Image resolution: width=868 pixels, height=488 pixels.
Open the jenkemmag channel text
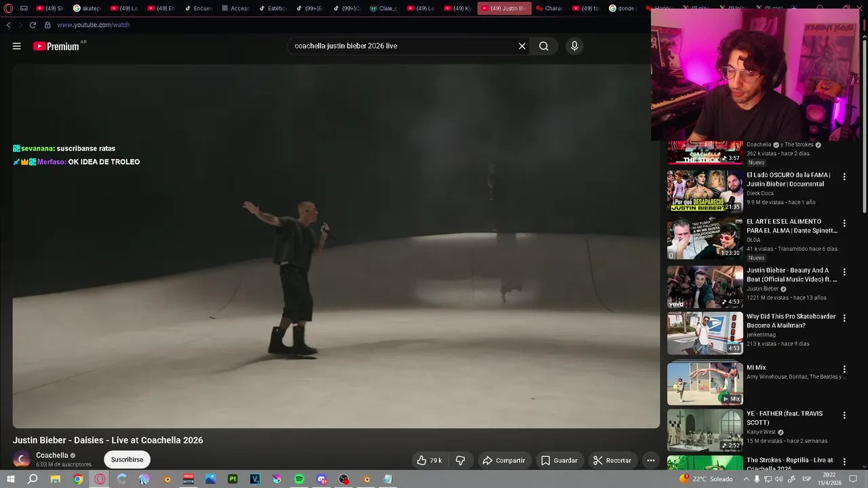pos(760,335)
